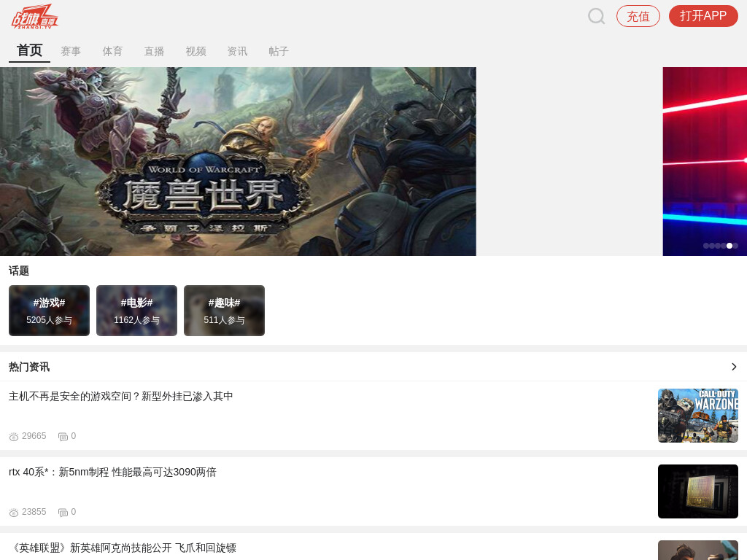747x560 pixels.
Task: Open the World of Warcraft banner
Action: tap(239, 161)
